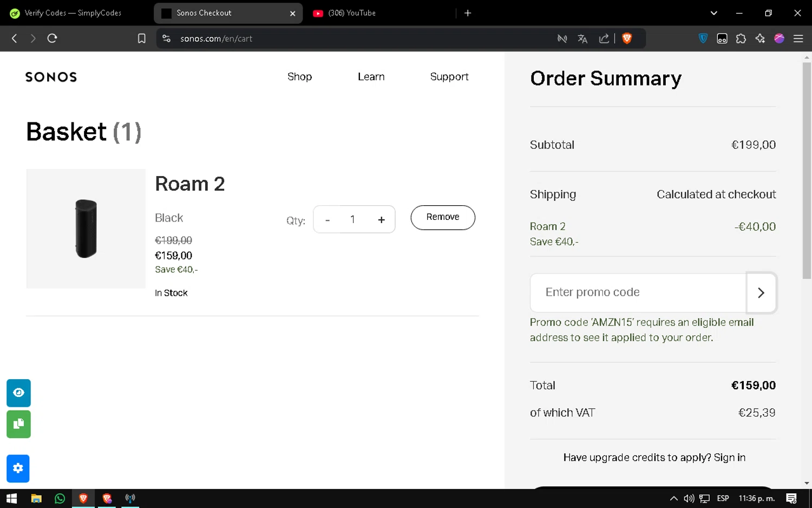
Task: Click the browser forward arrow
Action: [33, 38]
